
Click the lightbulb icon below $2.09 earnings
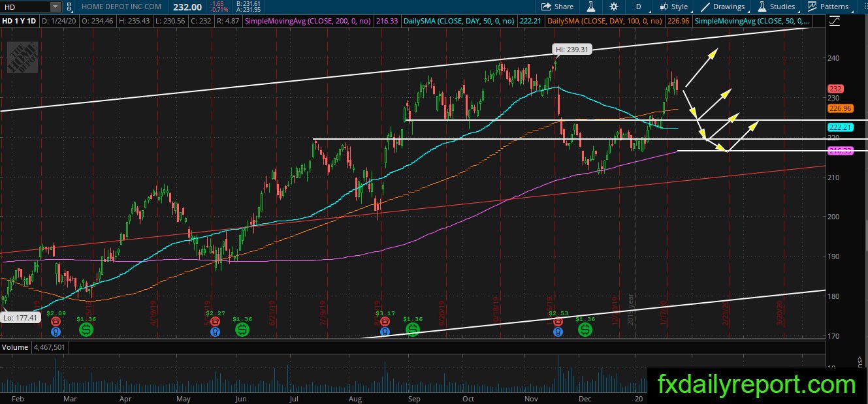57,332
